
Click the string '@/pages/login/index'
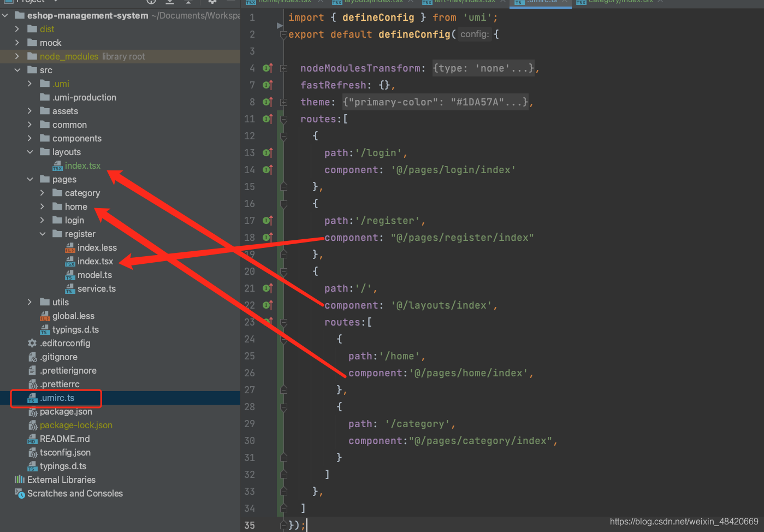click(453, 170)
